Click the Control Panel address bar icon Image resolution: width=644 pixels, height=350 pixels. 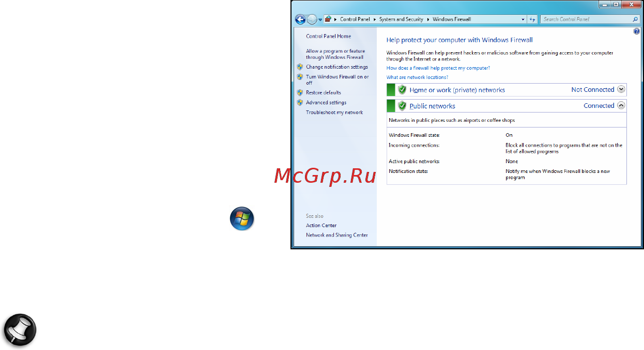pyautogui.click(x=328, y=19)
